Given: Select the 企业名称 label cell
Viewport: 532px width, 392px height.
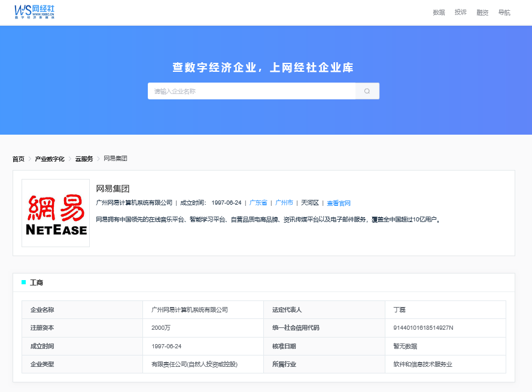Looking at the screenshot, I should 82,309.
